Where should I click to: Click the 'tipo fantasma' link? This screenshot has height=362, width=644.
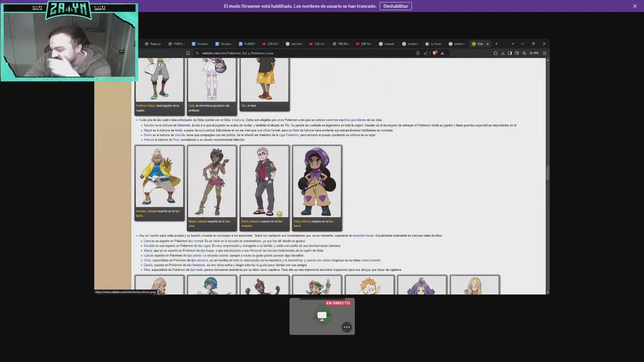point(196,265)
